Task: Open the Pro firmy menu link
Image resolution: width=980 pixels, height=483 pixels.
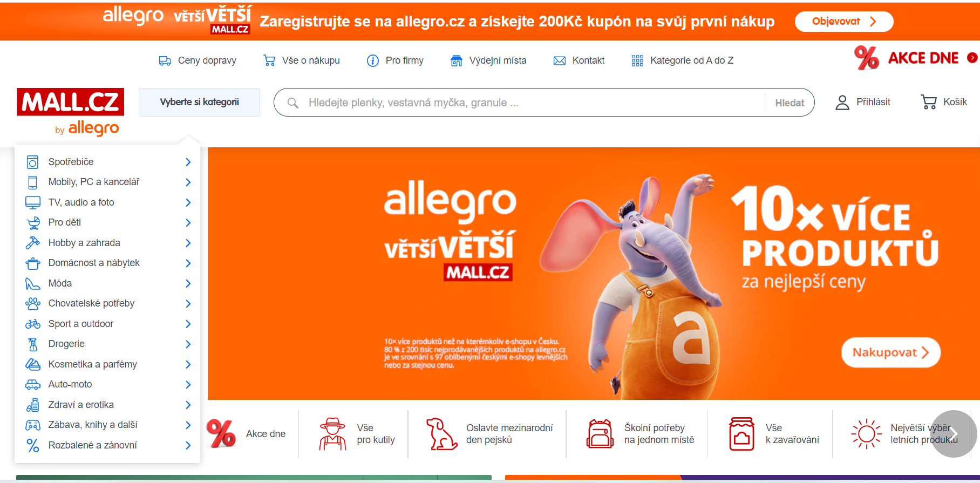Action: point(396,60)
